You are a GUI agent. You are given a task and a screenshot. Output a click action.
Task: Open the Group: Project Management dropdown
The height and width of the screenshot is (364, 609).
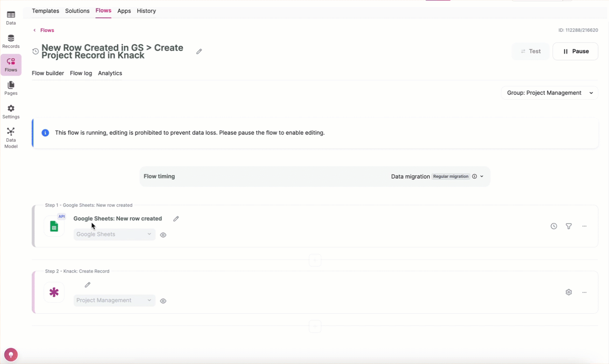tap(550, 93)
